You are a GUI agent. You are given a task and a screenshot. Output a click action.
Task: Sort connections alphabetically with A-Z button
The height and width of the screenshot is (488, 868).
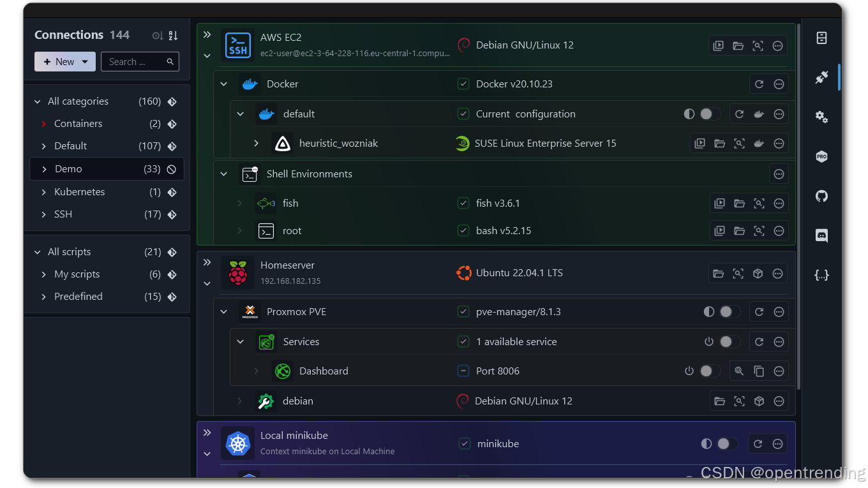pos(173,36)
